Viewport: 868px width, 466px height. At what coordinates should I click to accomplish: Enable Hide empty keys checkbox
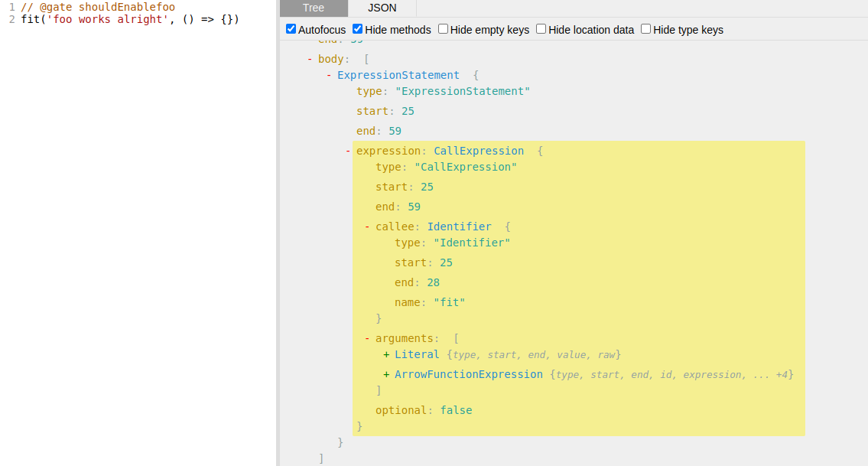tap(444, 29)
